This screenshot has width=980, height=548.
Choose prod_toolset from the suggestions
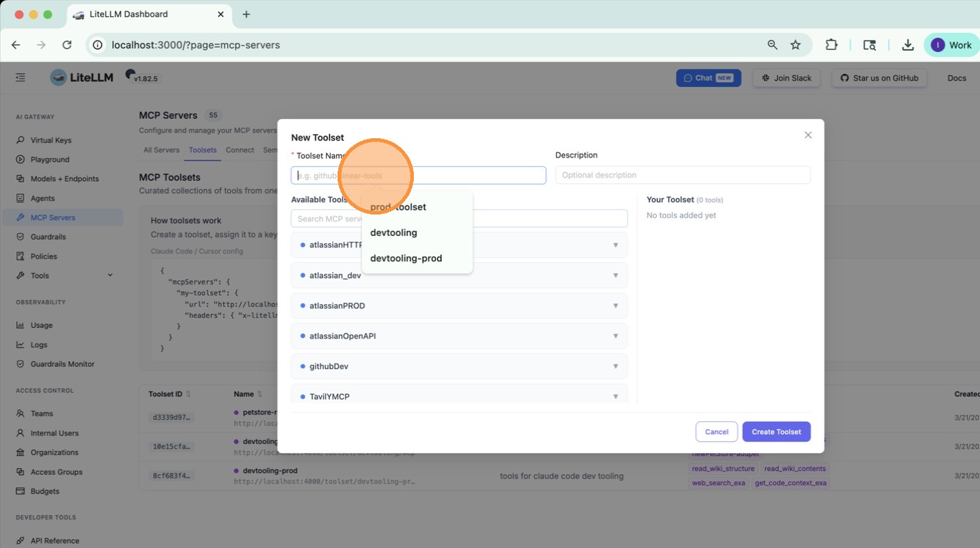[417, 207]
